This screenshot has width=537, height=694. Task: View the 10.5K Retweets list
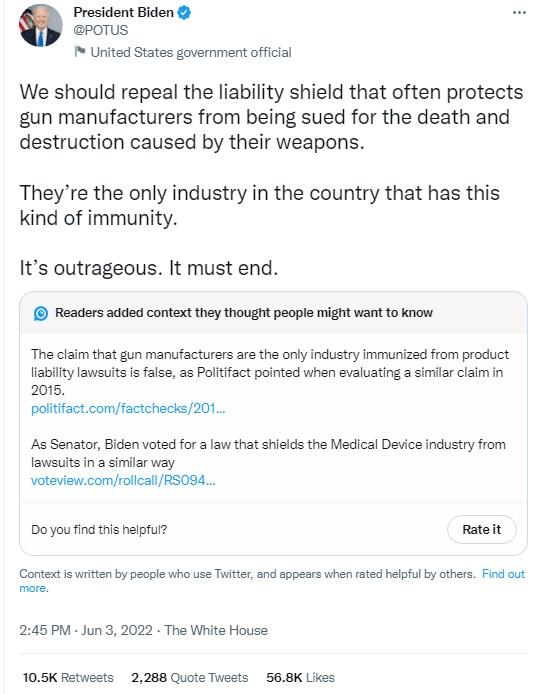click(68, 677)
